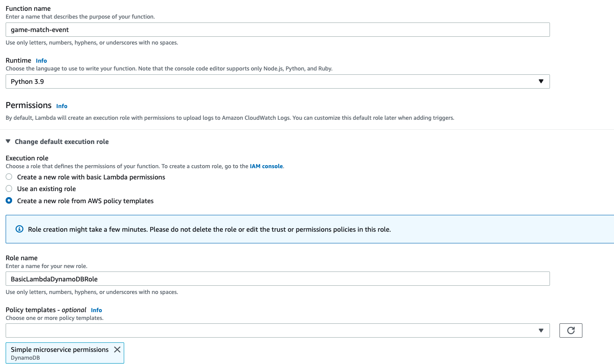
Task: Click the Execution role heading text
Action: pos(27,158)
